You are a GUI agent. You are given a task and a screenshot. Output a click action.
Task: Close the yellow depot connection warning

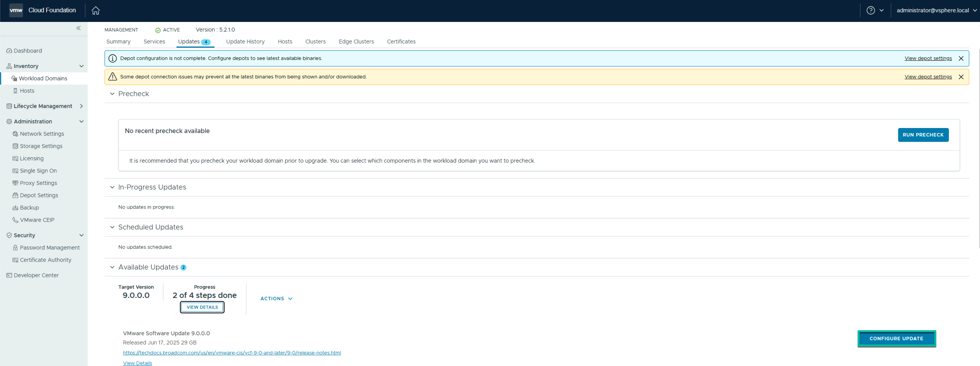coord(961,77)
